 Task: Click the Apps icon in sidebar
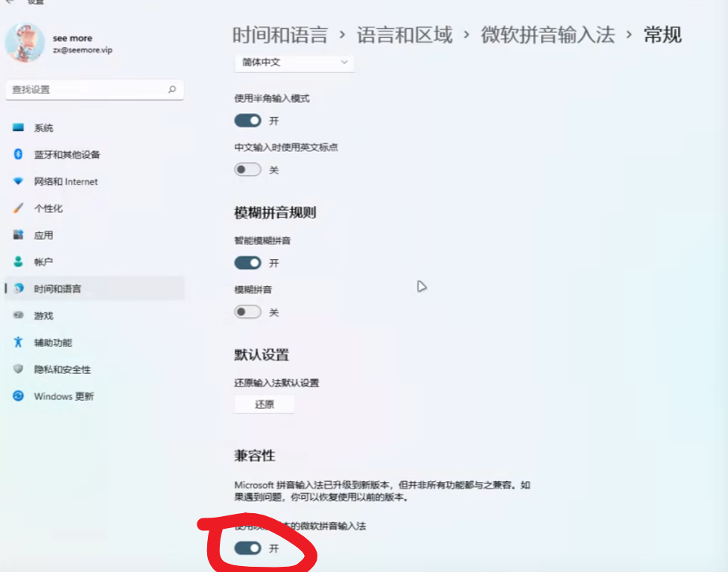click(18, 235)
